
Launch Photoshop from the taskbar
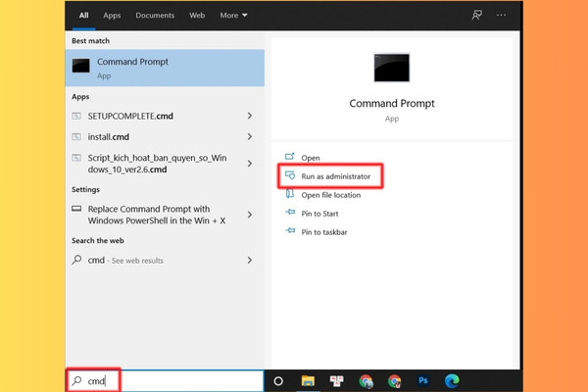(x=423, y=381)
